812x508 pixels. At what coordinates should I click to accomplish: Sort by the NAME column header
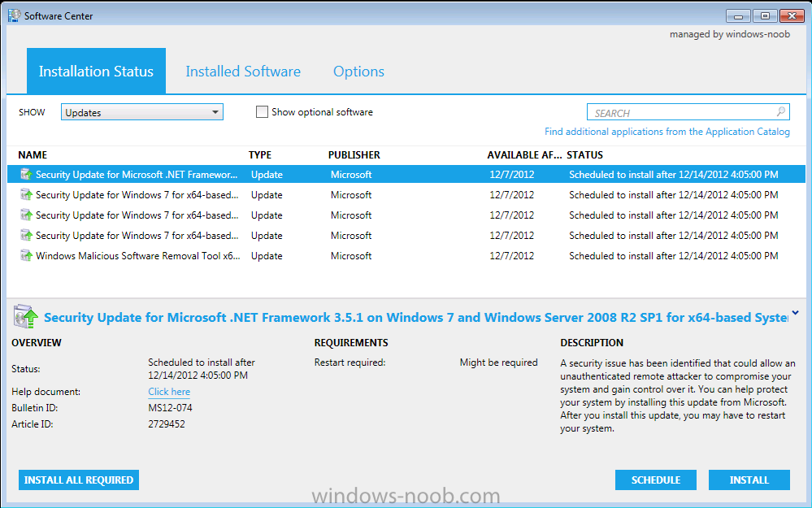(x=33, y=154)
